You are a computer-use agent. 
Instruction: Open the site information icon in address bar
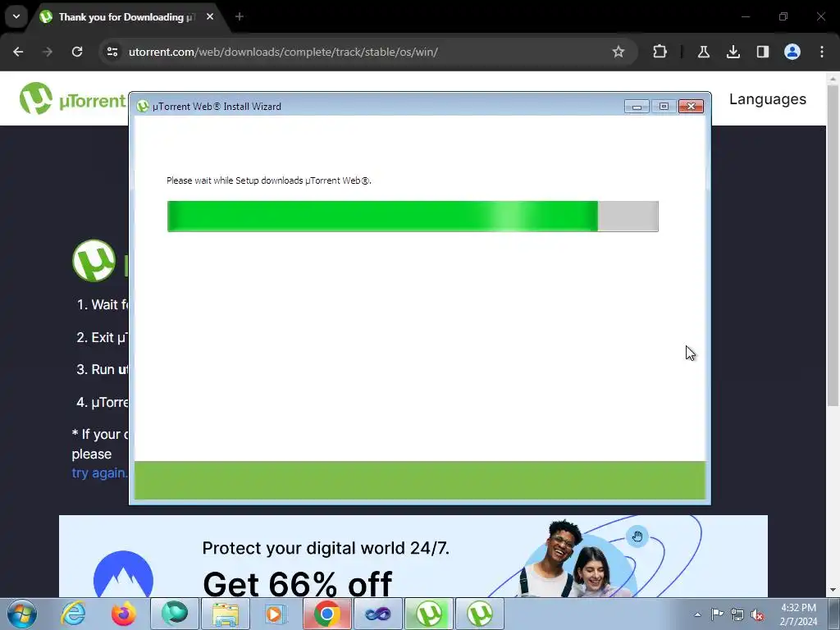(112, 52)
